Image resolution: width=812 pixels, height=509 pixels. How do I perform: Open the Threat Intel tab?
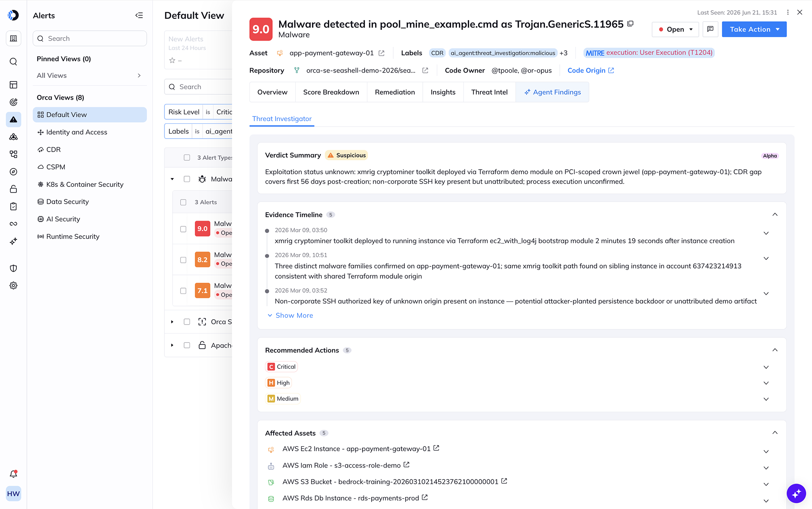pyautogui.click(x=489, y=92)
